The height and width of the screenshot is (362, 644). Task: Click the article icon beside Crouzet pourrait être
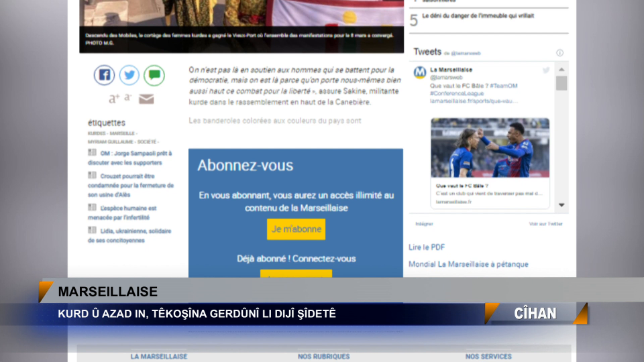tap(92, 175)
